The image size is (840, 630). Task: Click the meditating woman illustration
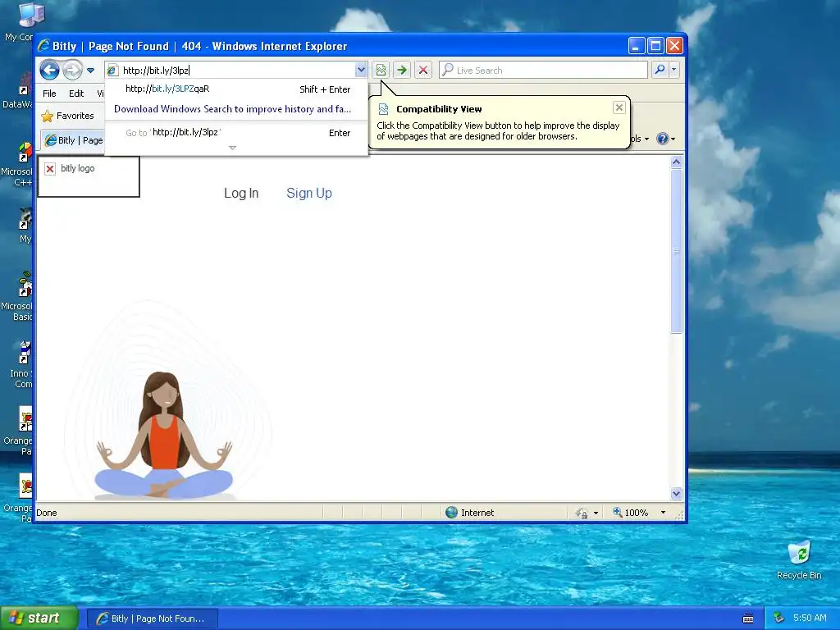(163, 435)
